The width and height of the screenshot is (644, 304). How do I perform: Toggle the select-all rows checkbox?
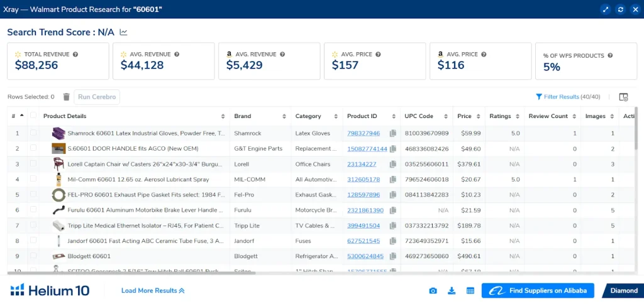33,116
